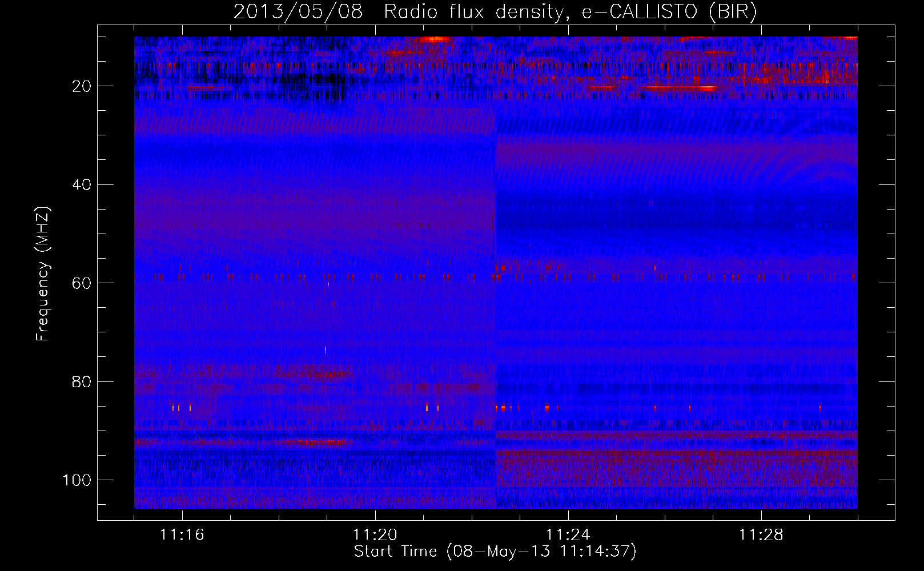Click the 100 frequency tick label
Screen dimensions: 924x571
[x=78, y=480]
